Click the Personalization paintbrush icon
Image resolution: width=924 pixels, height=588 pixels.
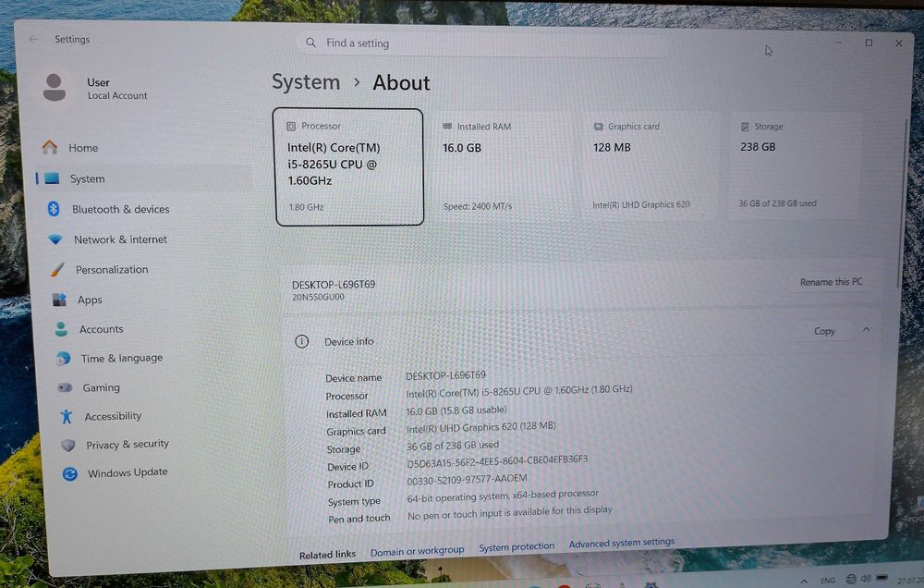(x=57, y=269)
